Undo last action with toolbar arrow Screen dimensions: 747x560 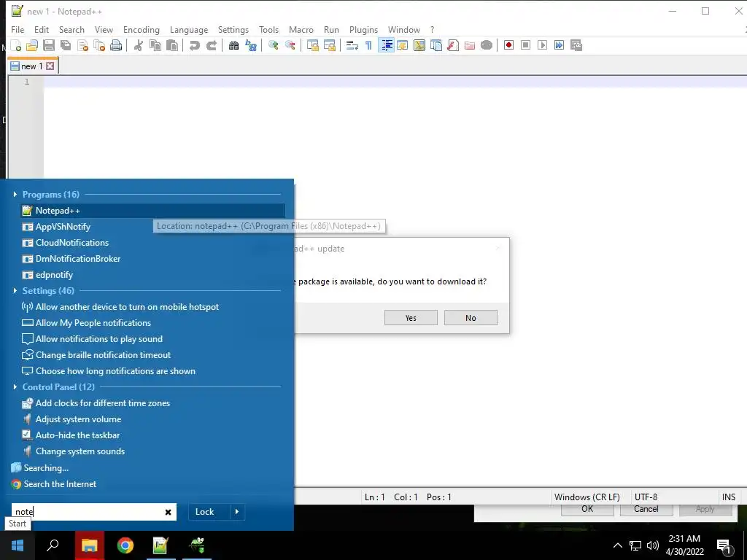(194, 45)
